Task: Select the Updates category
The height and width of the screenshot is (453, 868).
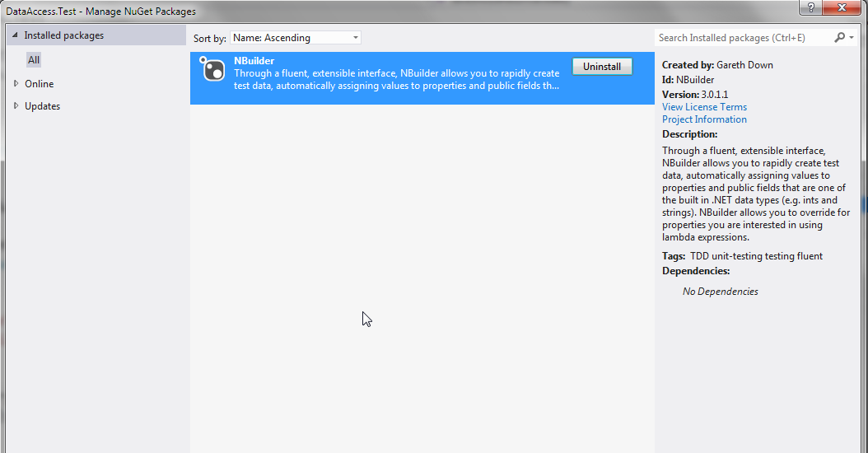Action: (42, 105)
